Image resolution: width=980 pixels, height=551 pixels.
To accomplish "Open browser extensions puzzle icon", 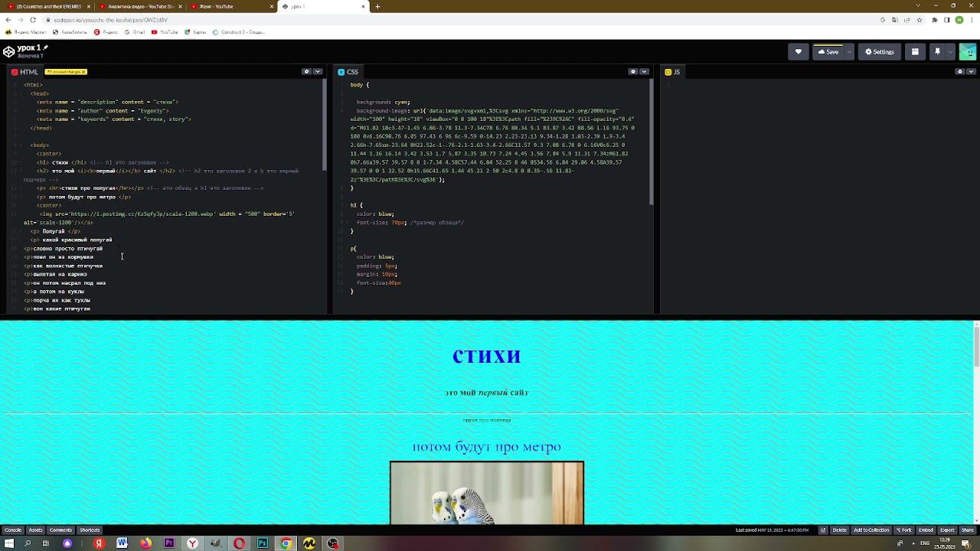I will pyautogui.click(x=934, y=20).
